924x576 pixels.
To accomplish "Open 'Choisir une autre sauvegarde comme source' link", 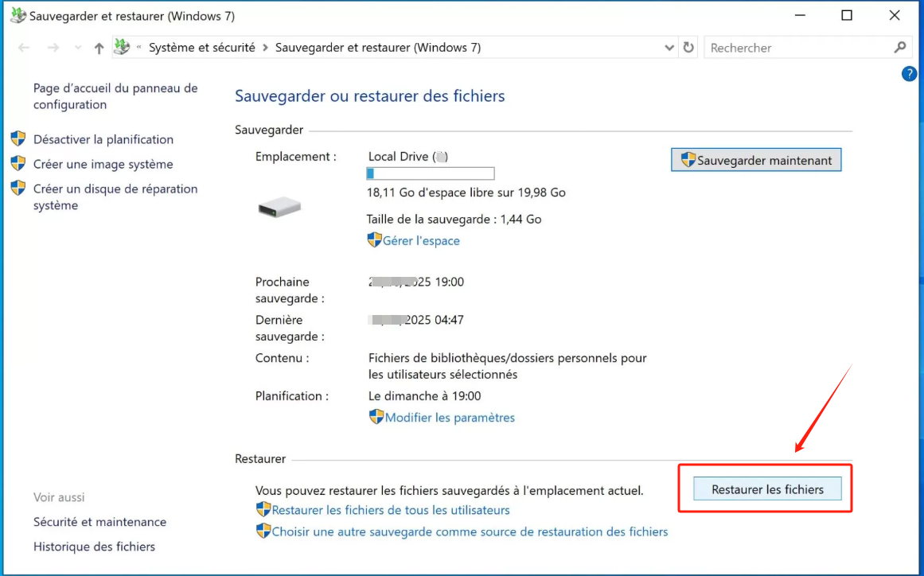I will tap(470, 531).
